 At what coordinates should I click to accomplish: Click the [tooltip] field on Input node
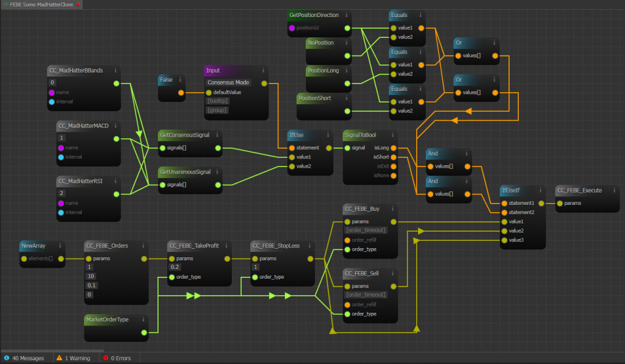[217, 101]
